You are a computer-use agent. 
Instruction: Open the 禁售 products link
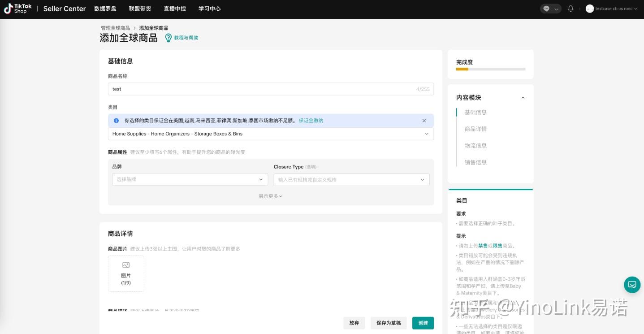[x=483, y=246]
